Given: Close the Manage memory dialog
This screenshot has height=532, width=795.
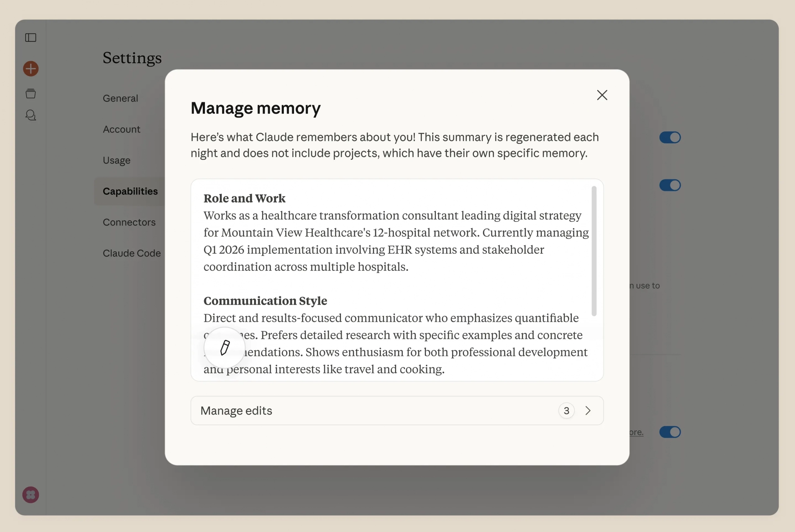Looking at the screenshot, I should click(x=602, y=95).
